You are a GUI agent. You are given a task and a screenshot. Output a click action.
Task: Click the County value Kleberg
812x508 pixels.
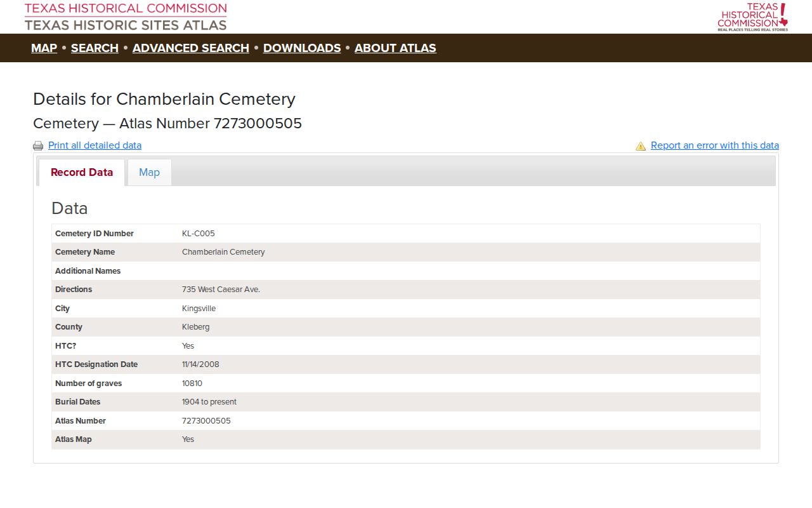coord(195,327)
